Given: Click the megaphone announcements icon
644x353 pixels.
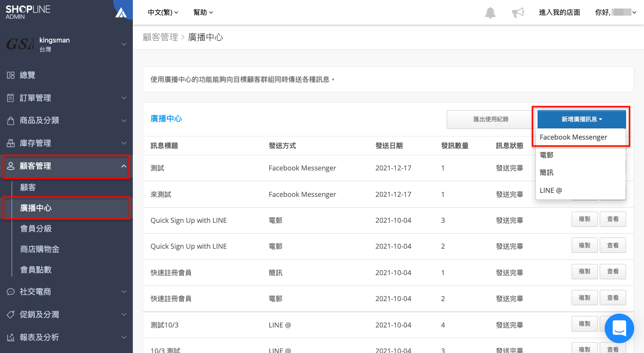Looking at the screenshot, I should [x=518, y=13].
